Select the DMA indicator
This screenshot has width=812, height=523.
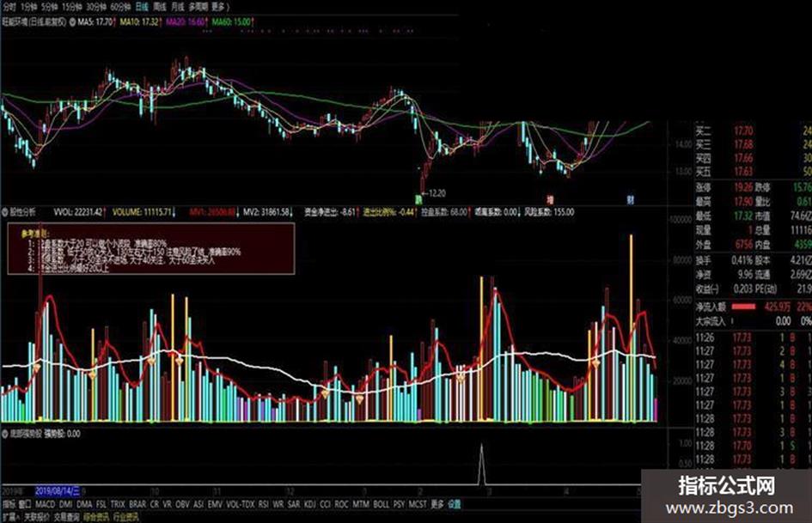[x=84, y=503]
